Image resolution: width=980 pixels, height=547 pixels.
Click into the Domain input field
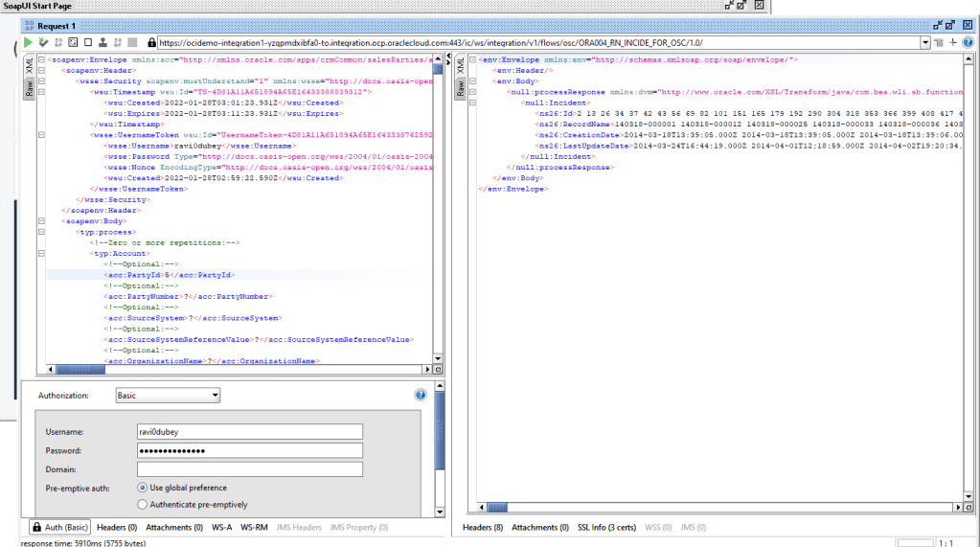pyautogui.click(x=249, y=469)
